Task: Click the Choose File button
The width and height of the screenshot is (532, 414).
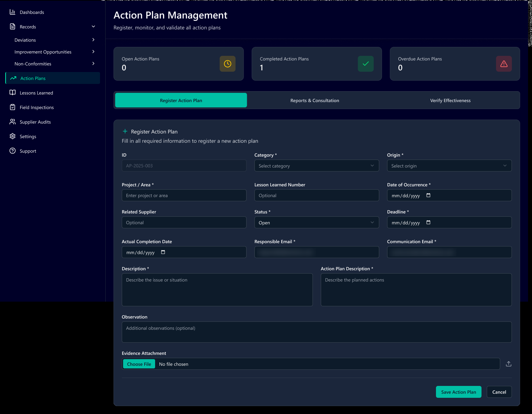Action: coord(139,364)
